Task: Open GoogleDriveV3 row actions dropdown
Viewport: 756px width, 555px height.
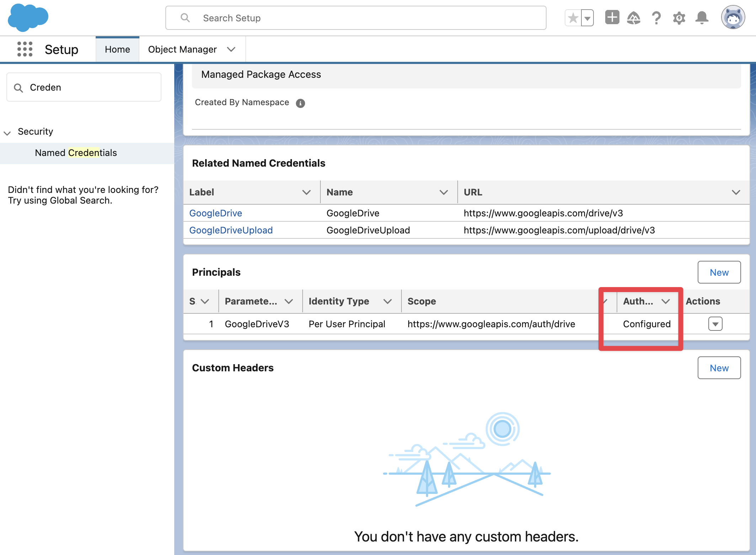Action: [x=715, y=324]
